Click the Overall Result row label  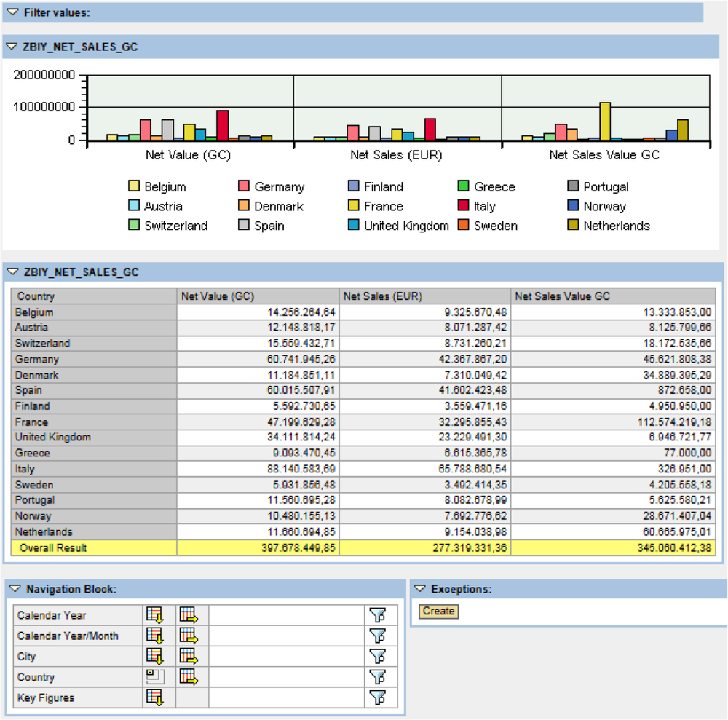(53, 547)
